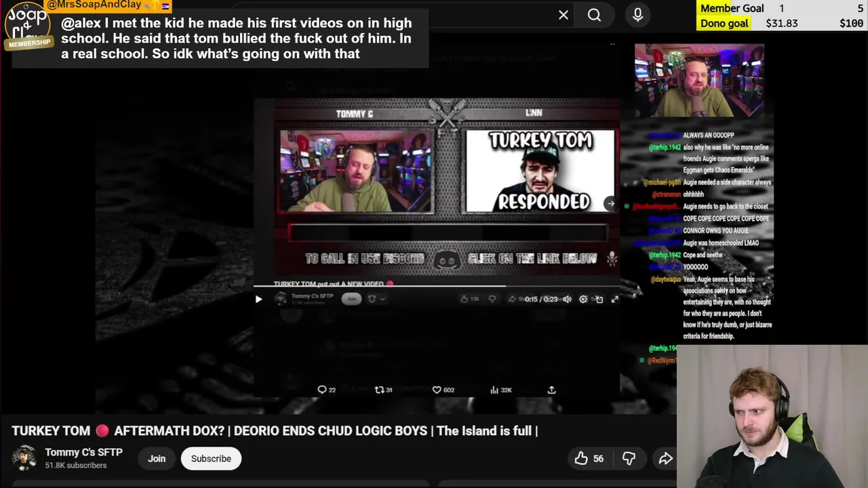This screenshot has width=868, height=488.
Task: Open Tommy C's SFTP channel name link
Action: click(83, 452)
